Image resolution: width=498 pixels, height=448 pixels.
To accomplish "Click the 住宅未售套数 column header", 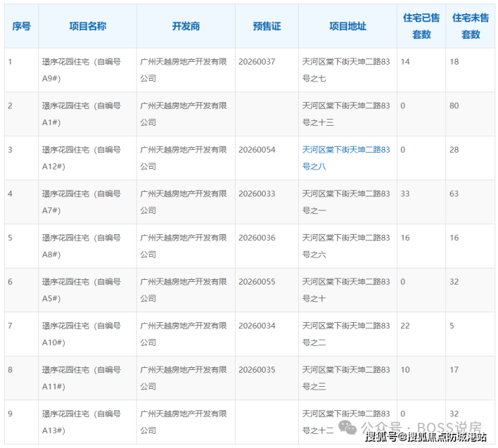I will click(x=470, y=26).
